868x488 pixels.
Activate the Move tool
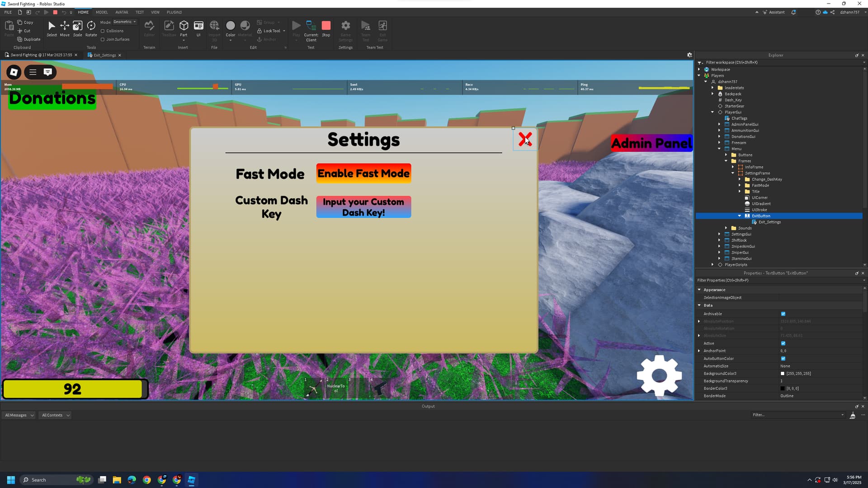click(65, 28)
